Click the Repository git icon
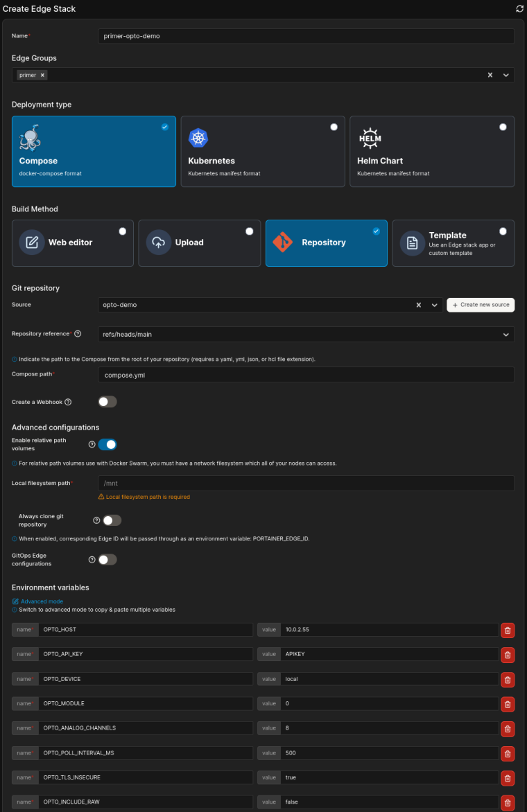The width and height of the screenshot is (527, 812). pos(283,242)
